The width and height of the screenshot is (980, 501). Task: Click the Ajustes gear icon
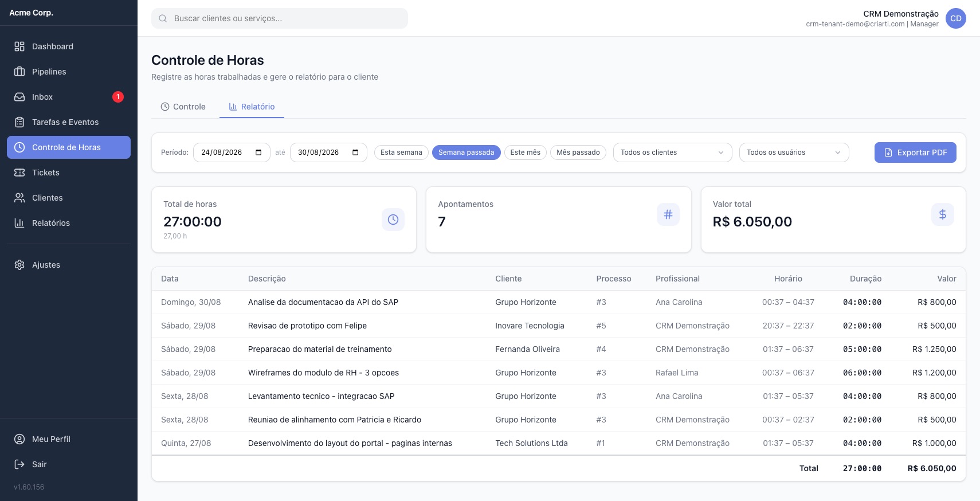click(x=19, y=265)
